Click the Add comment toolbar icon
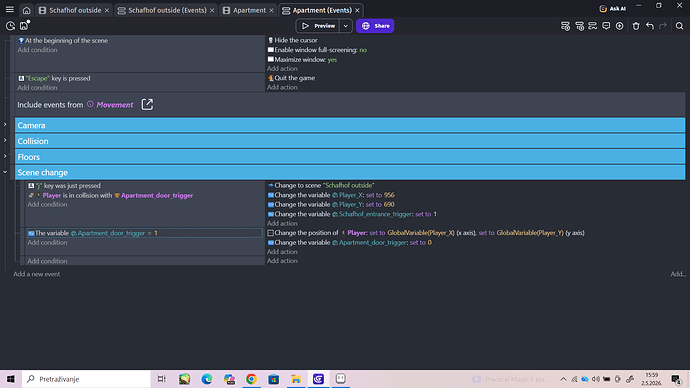 [606, 26]
